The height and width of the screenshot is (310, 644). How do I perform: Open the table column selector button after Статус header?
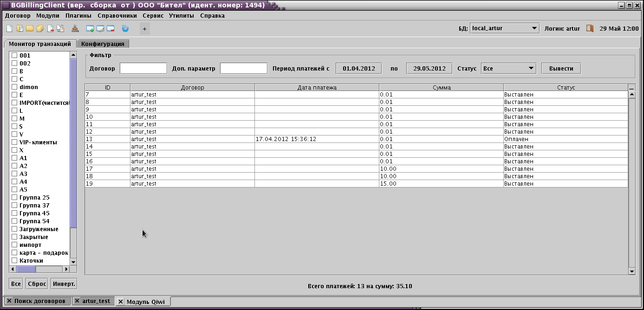click(631, 88)
